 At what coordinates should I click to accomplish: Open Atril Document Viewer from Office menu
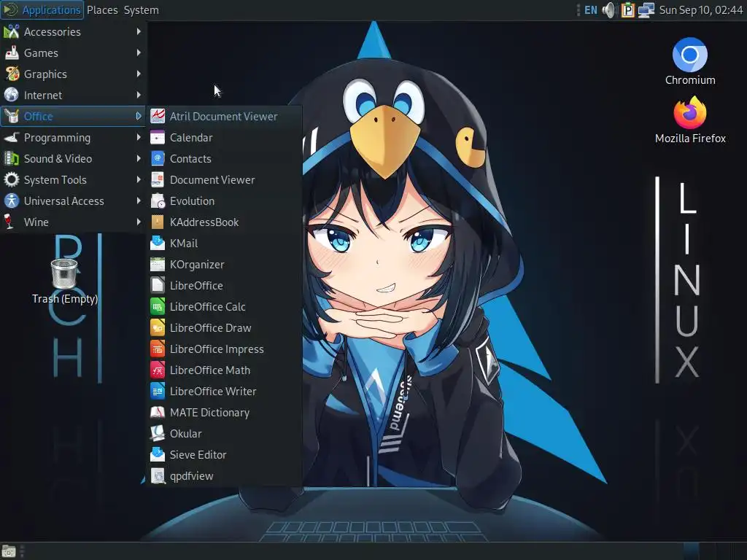pyautogui.click(x=224, y=116)
